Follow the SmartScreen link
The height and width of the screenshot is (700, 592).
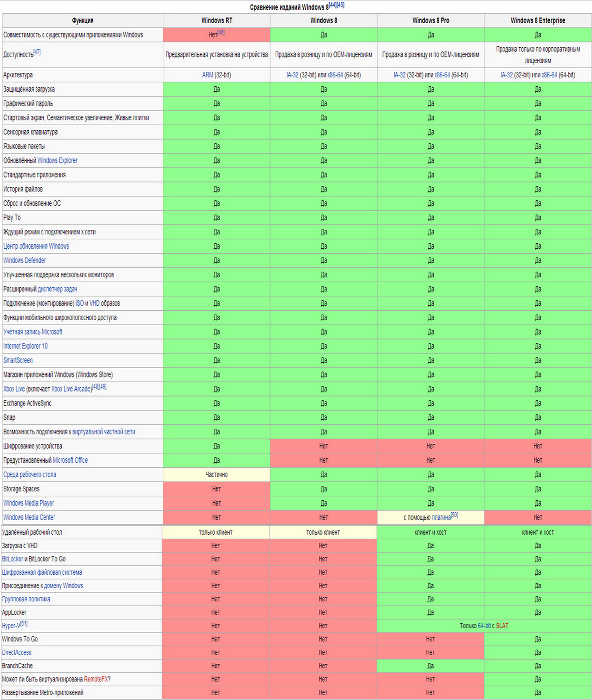click(x=18, y=360)
